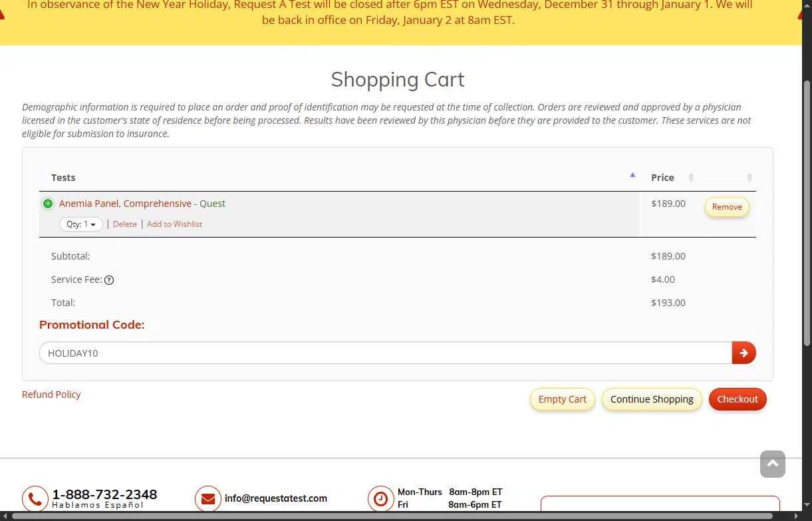The width and height of the screenshot is (812, 521).
Task: Click Add to Wishlist link
Action: click(x=174, y=224)
